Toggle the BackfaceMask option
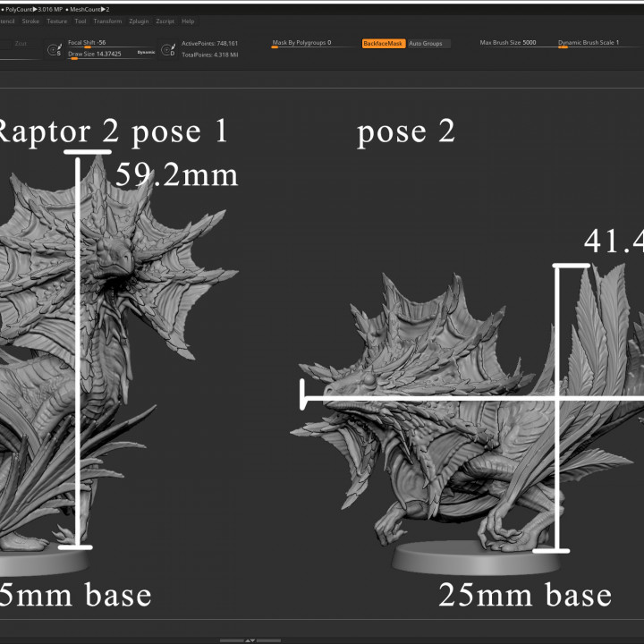Viewport: 644px width, 644px height. tap(383, 43)
